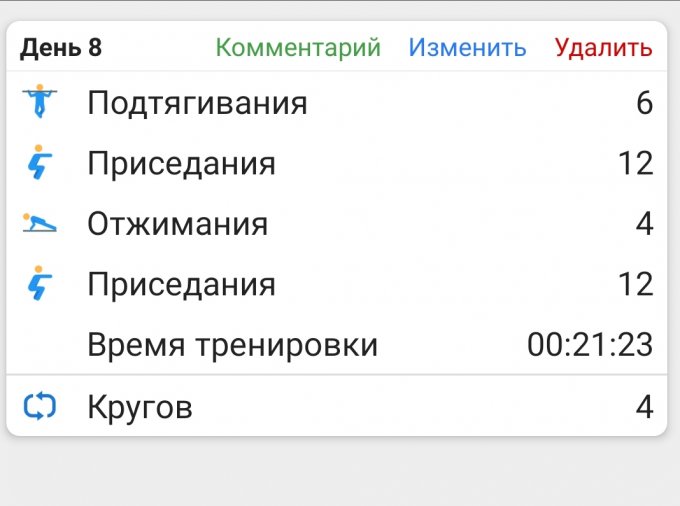
Task: Open the Комментарий link
Action: [x=298, y=47]
